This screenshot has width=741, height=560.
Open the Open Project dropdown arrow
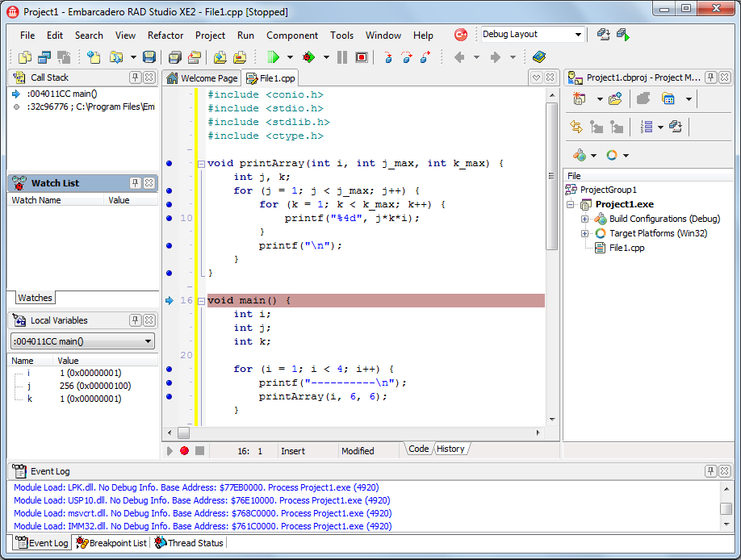133,57
